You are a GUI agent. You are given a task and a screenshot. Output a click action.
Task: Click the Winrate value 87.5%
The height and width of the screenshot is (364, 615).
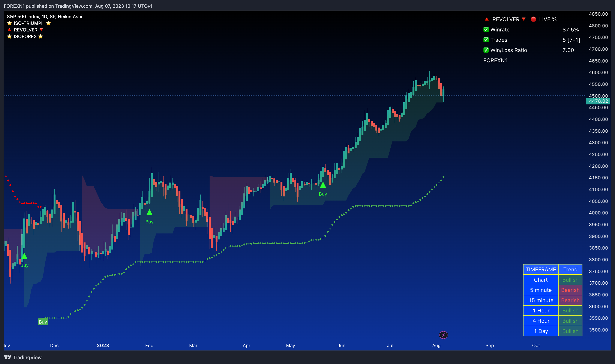click(571, 30)
